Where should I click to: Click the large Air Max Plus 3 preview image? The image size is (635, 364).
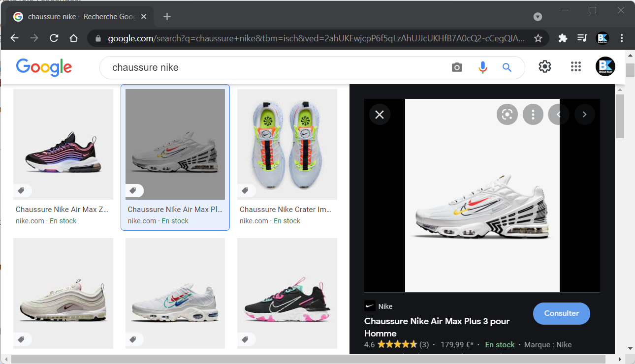click(x=482, y=196)
